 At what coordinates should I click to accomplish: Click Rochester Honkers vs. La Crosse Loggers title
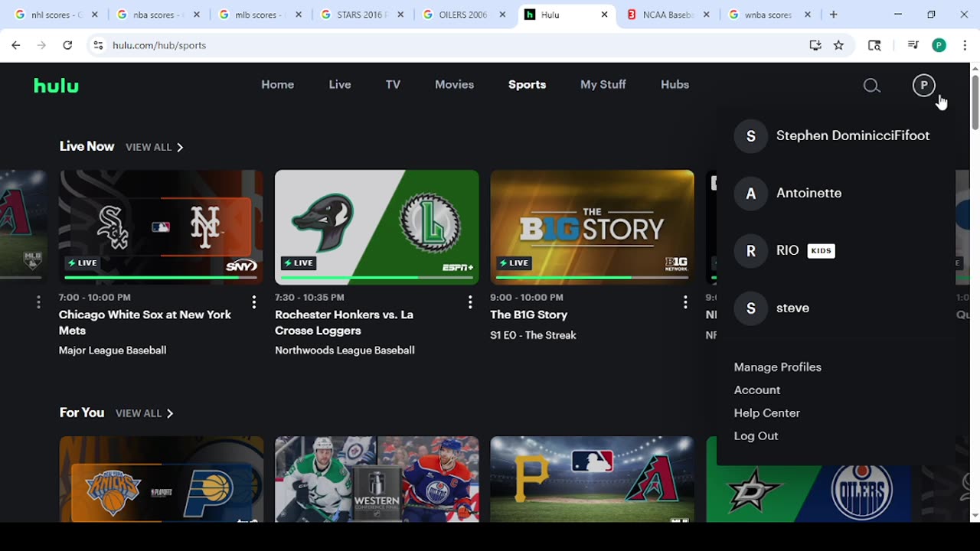click(x=344, y=323)
